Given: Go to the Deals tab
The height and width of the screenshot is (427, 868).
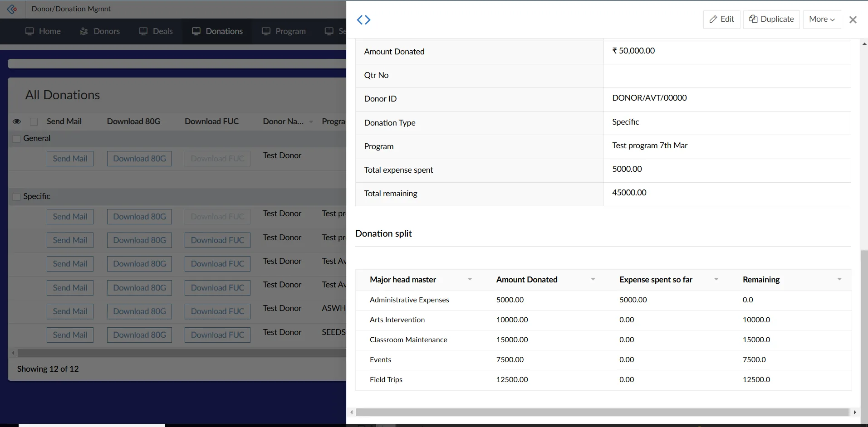Looking at the screenshot, I should point(156,31).
